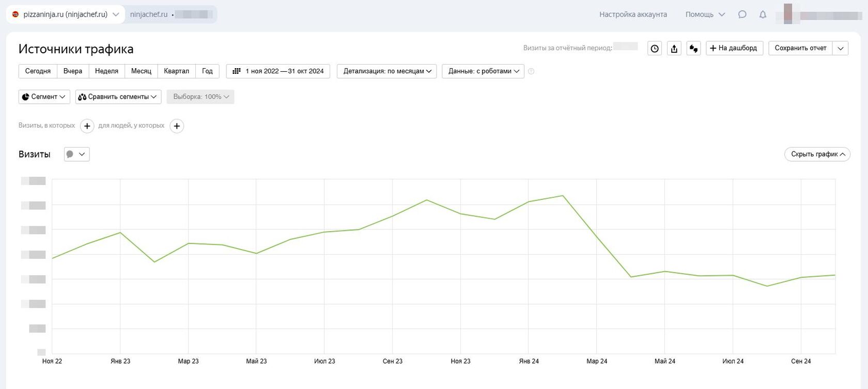Click the export/share report icon
This screenshot has height=389, width=868.
674,49
